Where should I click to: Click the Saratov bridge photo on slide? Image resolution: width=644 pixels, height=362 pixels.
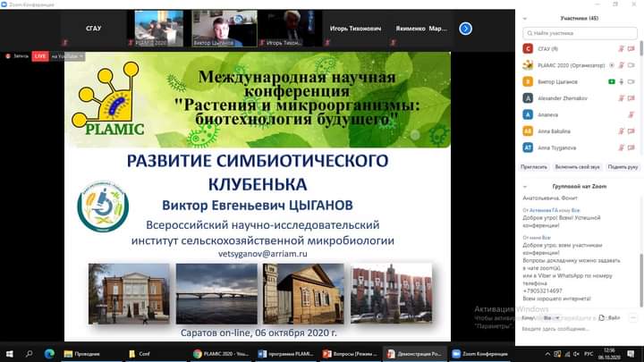[216, 294]
